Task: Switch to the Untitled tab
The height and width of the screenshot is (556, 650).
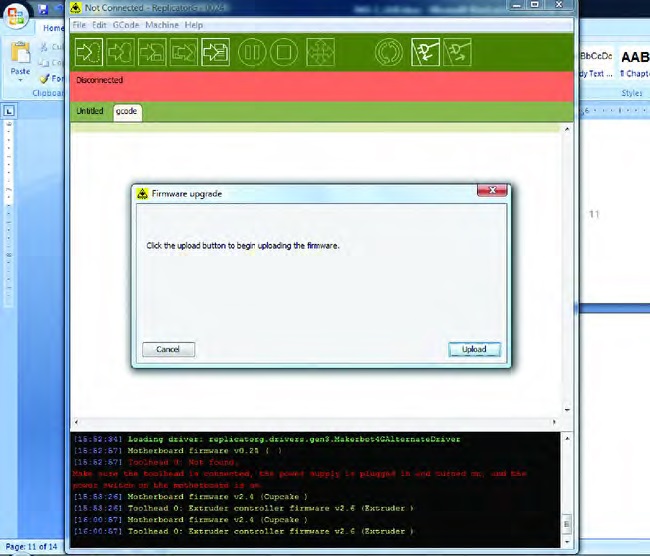Action: point(90,111)
